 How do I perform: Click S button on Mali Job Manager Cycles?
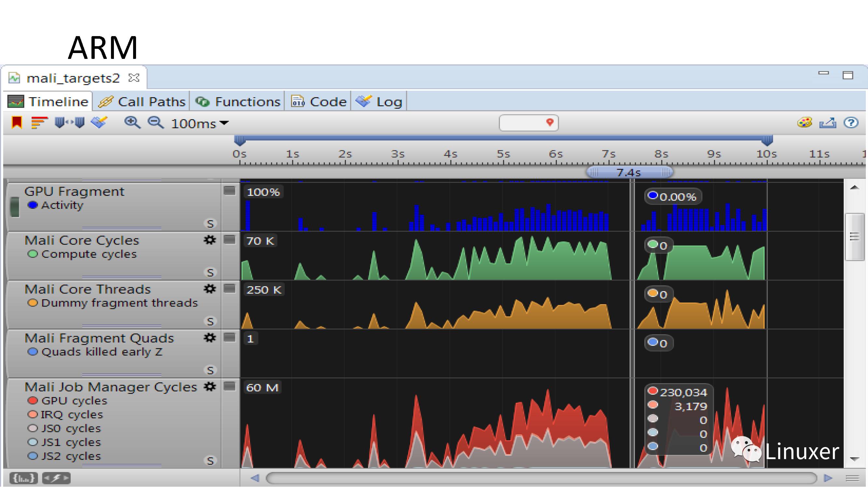(210, 460)
